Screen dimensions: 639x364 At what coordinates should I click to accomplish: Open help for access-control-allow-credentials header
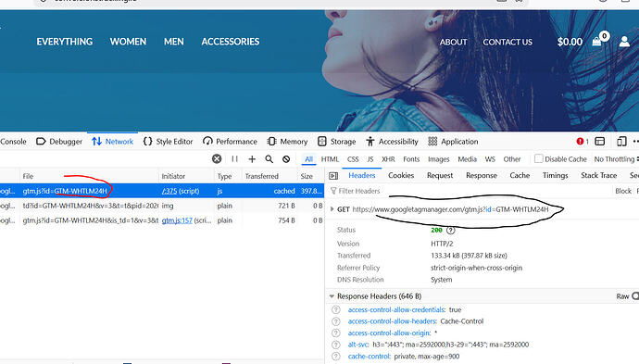(336, 309)
